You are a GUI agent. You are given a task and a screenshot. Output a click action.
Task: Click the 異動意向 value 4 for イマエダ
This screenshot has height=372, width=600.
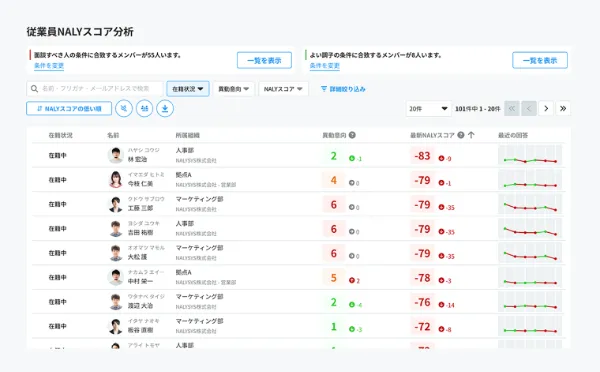pos(334,180)
